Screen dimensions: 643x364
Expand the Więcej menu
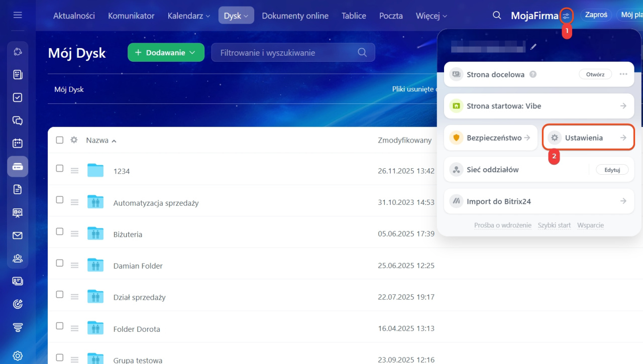pyautogui.click(x=431, y=16)
